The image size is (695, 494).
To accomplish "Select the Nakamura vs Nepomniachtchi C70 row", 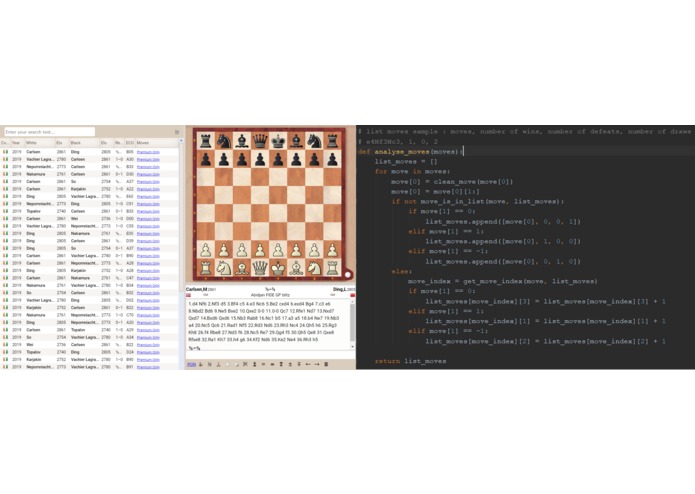I will [x=90, y=315].
